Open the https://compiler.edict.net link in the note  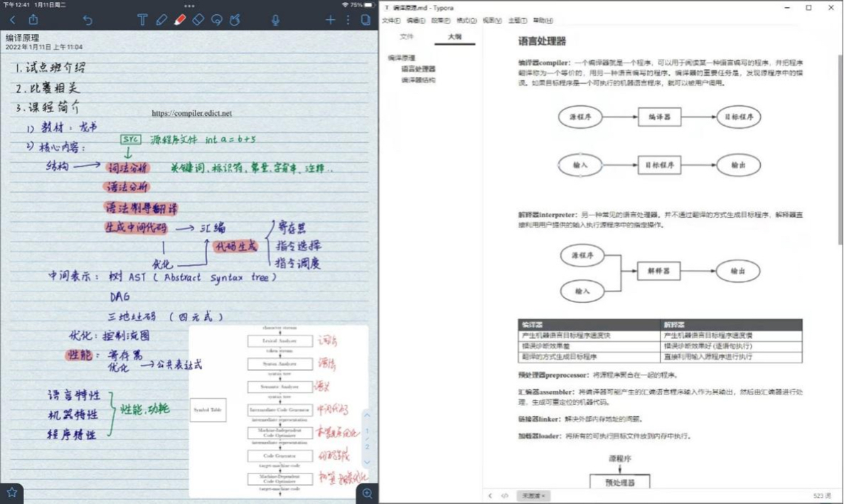(191, 113)
